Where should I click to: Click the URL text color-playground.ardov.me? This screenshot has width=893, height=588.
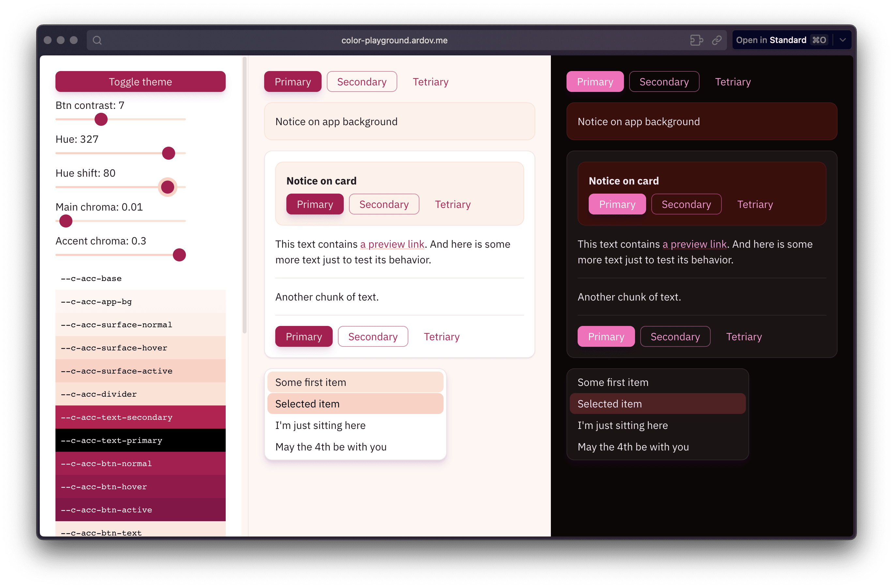pos(394,40)
